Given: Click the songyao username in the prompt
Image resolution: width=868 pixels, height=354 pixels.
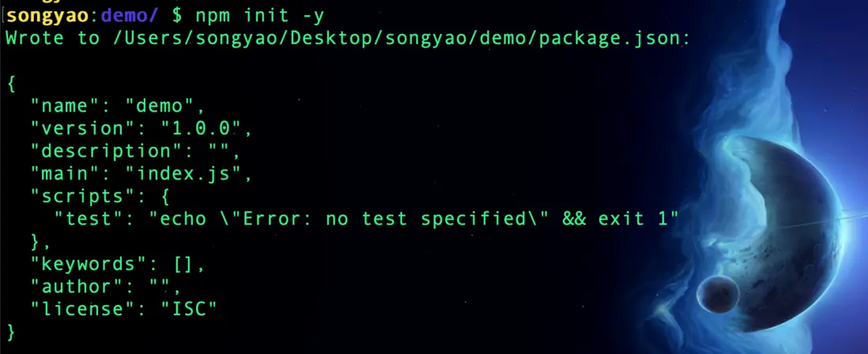Looking at the screenshot, I should [49, 15].
